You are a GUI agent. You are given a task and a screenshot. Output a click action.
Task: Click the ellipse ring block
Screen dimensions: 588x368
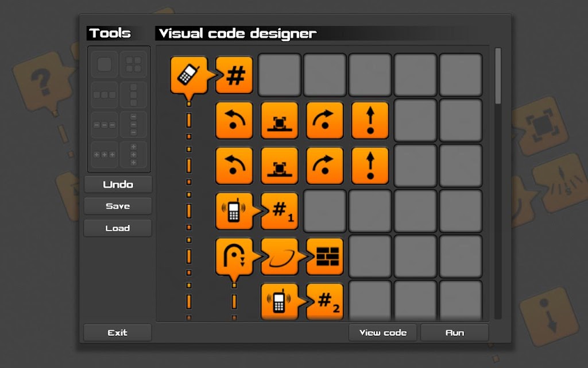280,257
